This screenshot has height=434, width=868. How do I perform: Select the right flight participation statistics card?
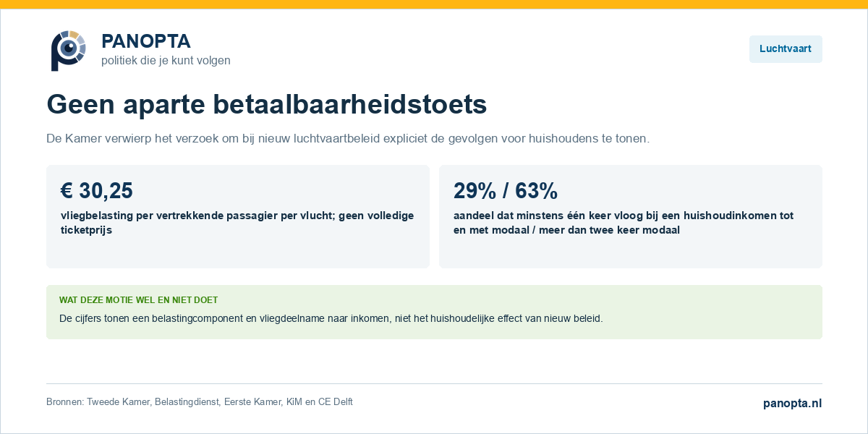(631, 216)
